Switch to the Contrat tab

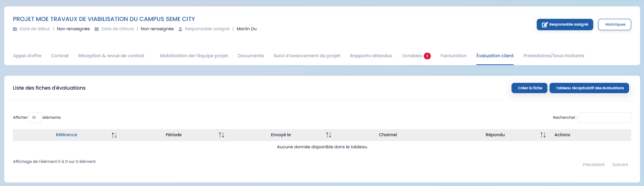point(60,56)
